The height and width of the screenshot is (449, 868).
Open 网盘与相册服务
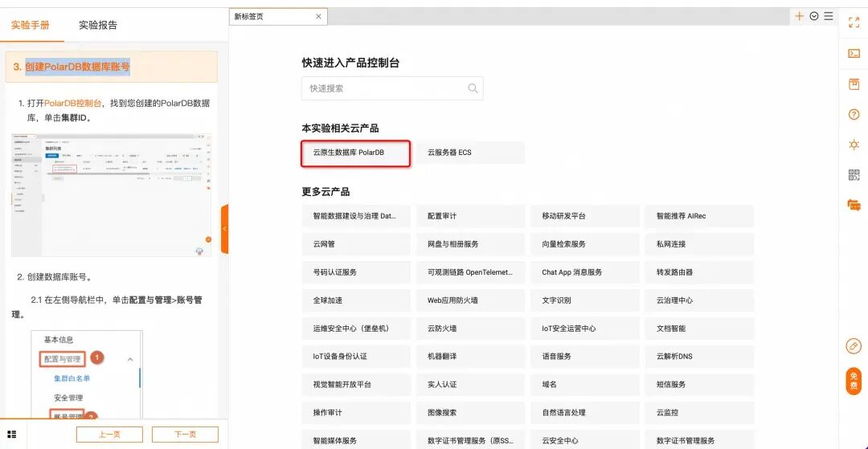pyautogui.click(x=470, y=244)
